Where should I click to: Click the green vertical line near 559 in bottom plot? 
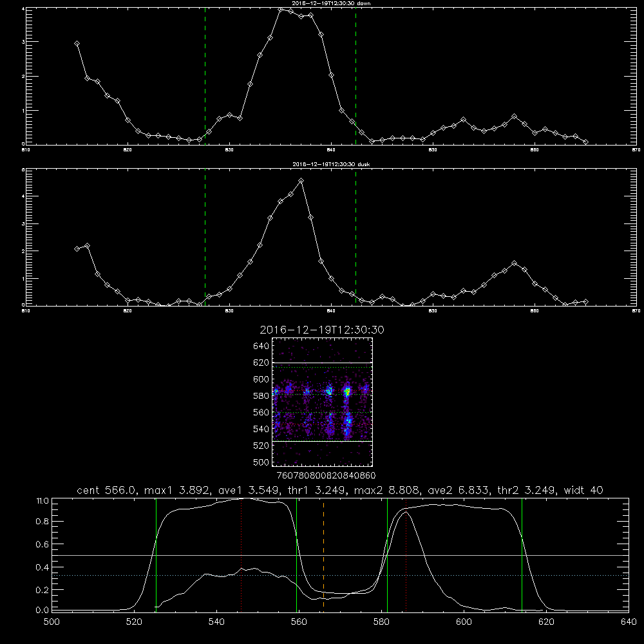tap(296, 554)
